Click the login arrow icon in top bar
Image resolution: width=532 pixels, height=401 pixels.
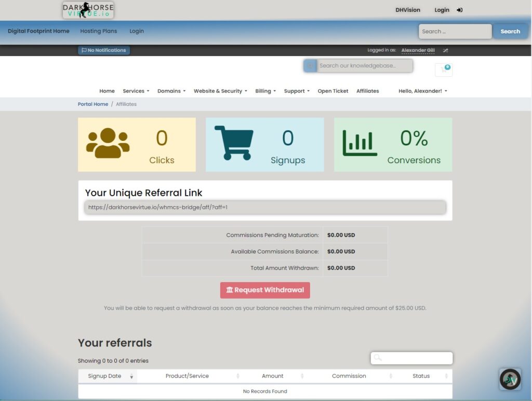click(459, 10)
